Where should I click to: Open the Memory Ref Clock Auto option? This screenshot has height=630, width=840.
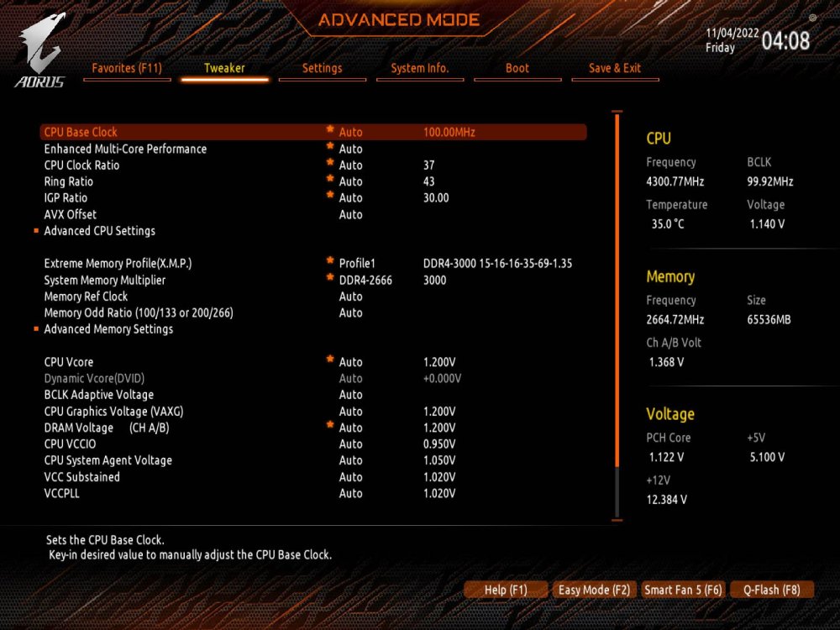(x=351, y=297)
